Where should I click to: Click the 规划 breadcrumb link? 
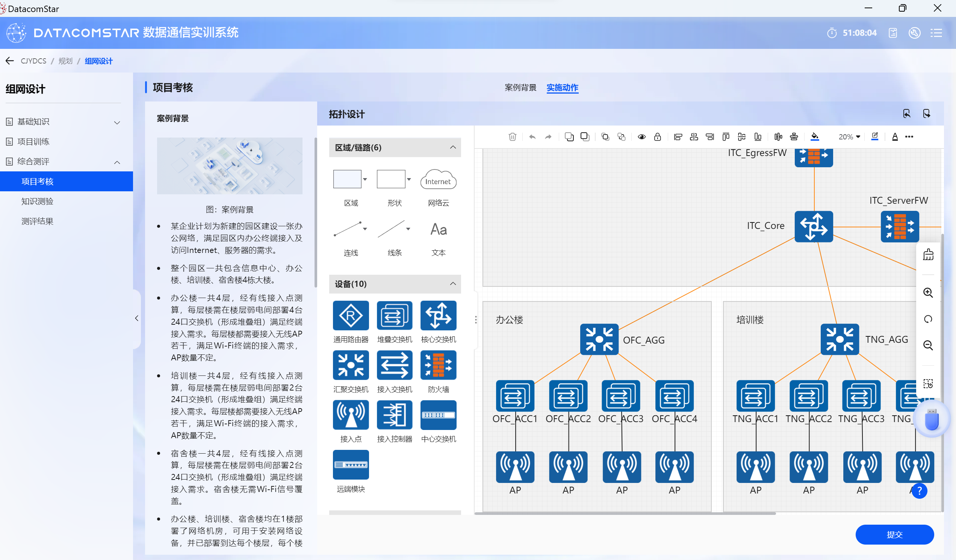point(65,61)
